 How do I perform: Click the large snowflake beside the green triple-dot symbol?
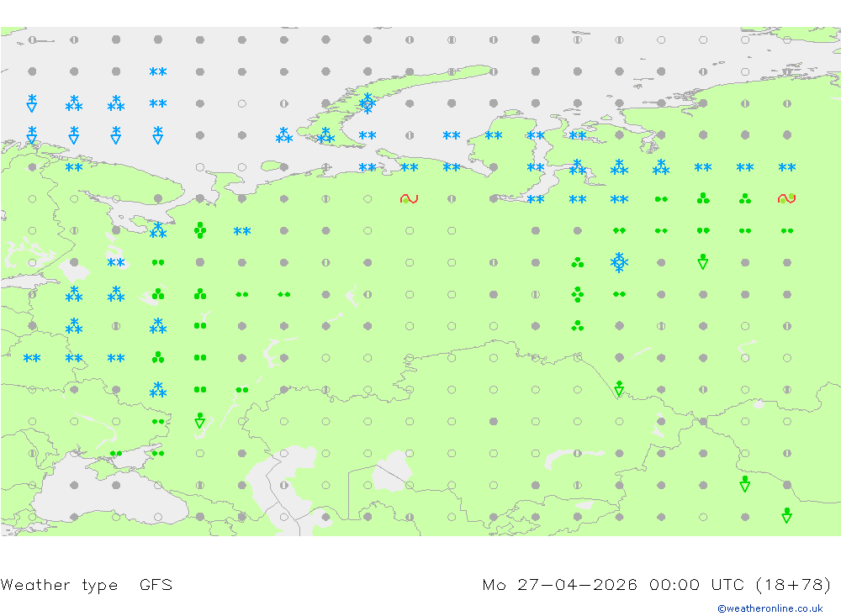click(x=619, y=262)
